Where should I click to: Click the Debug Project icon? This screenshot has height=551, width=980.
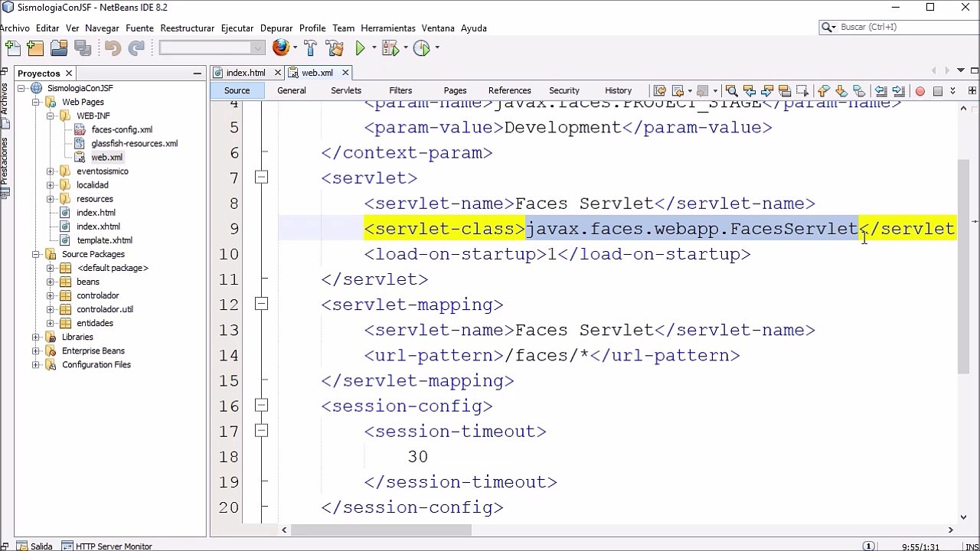390,48
